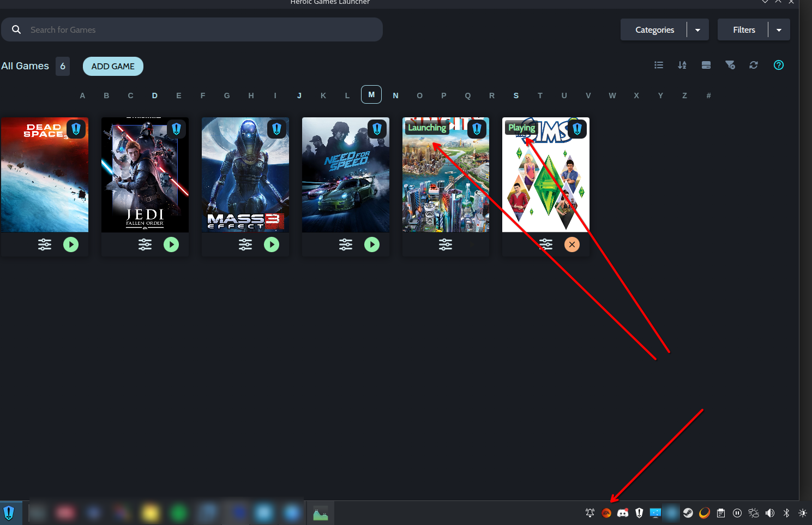The image size is (812, 525).
Task: Open the help question mark icon
Action: pos(779,65)
